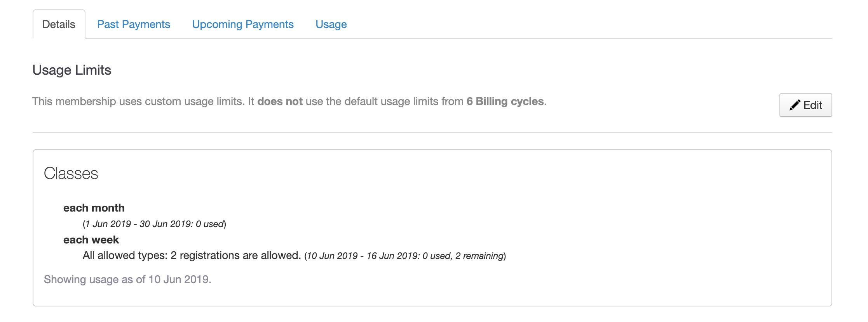Click the "Showing usage as of 10 Jun 2019" note

127,279
